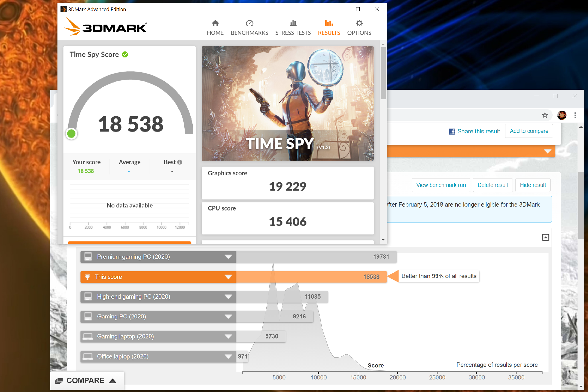Viewport: 588px width, 392px height.
Task: Expand the Premium gaming PC dropdown
Action: click(x=228, y=256)
